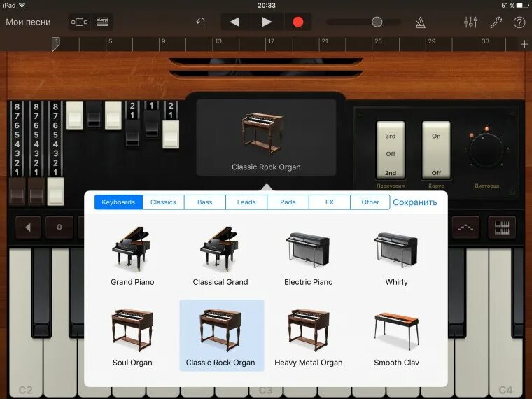
Task: Adjust the third white-tipped drawbar
Action: (55, 190)
